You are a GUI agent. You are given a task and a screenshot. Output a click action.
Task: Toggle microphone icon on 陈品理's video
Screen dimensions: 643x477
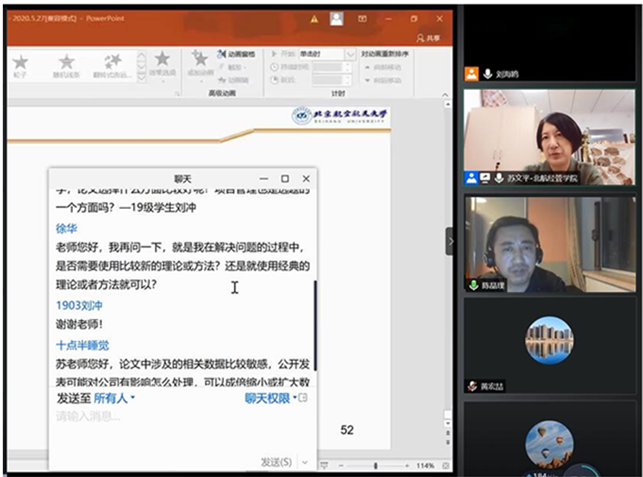point(473,285)
